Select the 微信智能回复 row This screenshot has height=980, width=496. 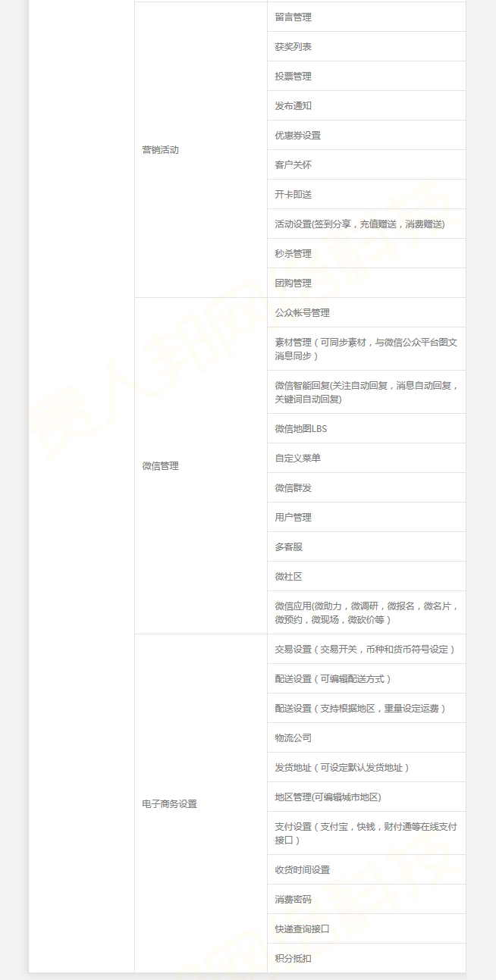(x=366, y=392)
